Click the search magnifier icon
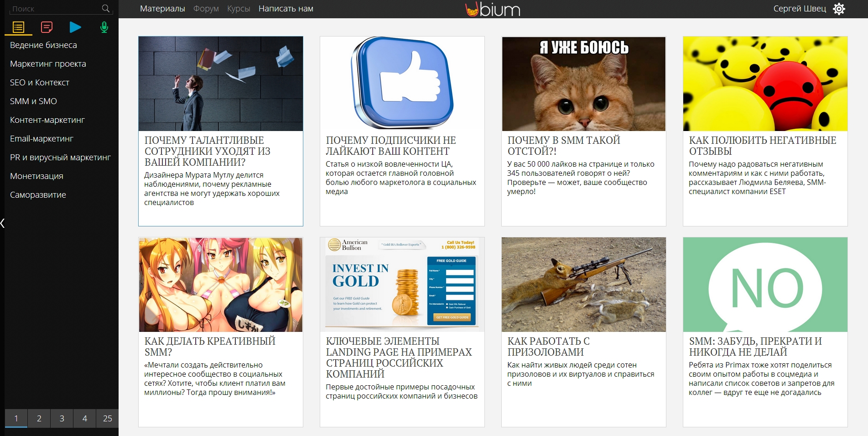Viewport: 868px width, 436px height. [106, 9]
